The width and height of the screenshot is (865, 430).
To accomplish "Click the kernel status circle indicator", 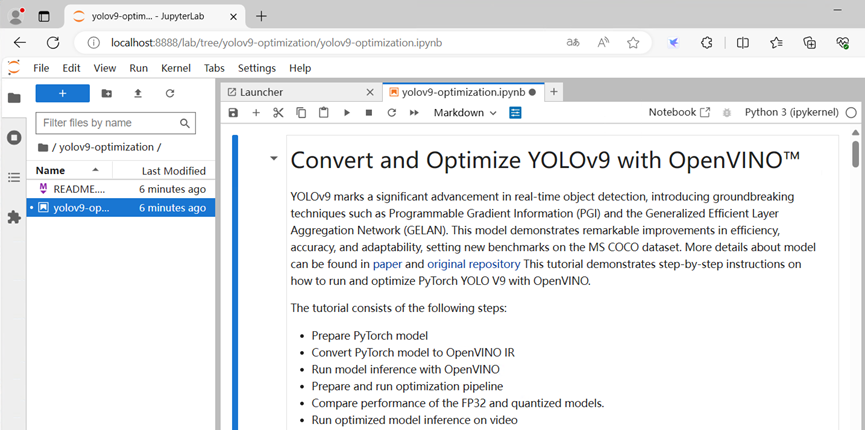I will pyautogui.click(x=851, y=113).
